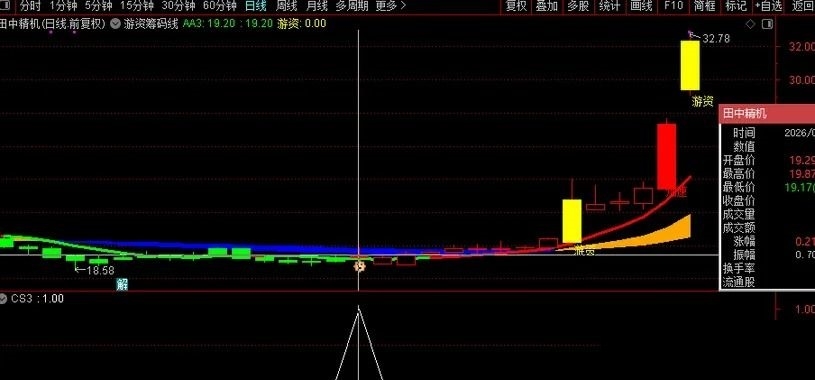Activate the 画线 drawing tool
The height and width of the screenshot is (380, 815).
[x=641, y=6]
